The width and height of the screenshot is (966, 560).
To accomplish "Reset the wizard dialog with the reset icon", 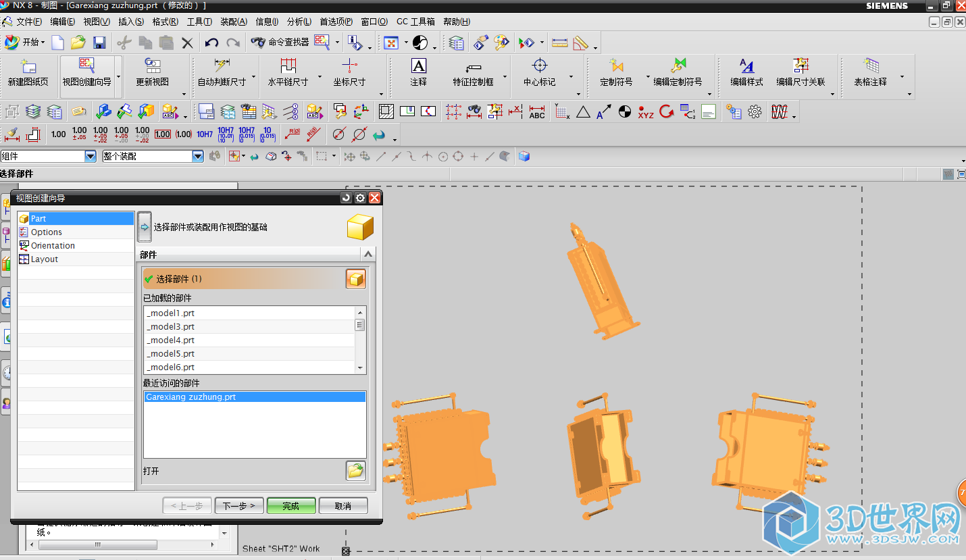I will click(346, 198).
